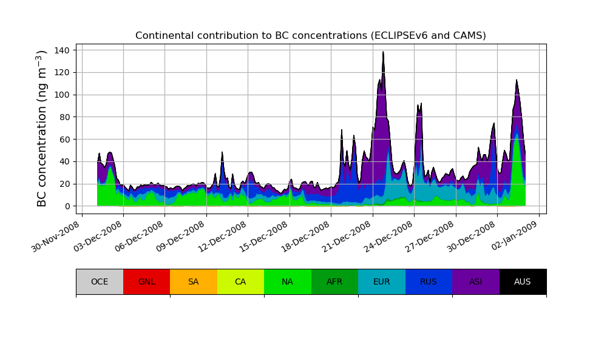Click the OCE gray legend swatch
Image resolution: width=607 pixels, height=364 pixels.
tap(100, 281)
